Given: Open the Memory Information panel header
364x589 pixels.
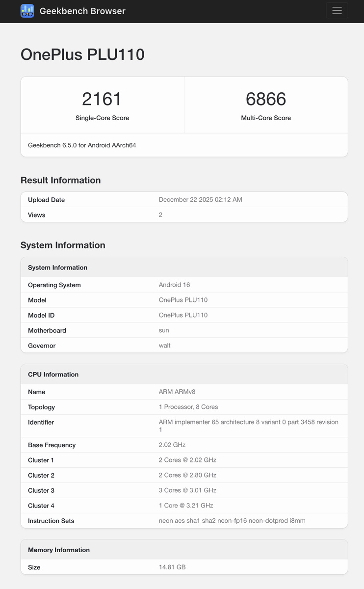Looking at the screenshot, I should 184,550.
